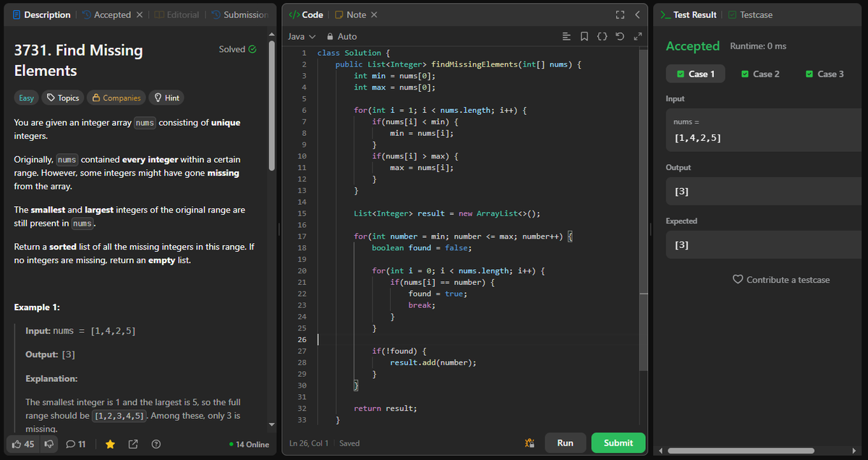Open code brackets settings icon in editor toolbar

[602, 36]
